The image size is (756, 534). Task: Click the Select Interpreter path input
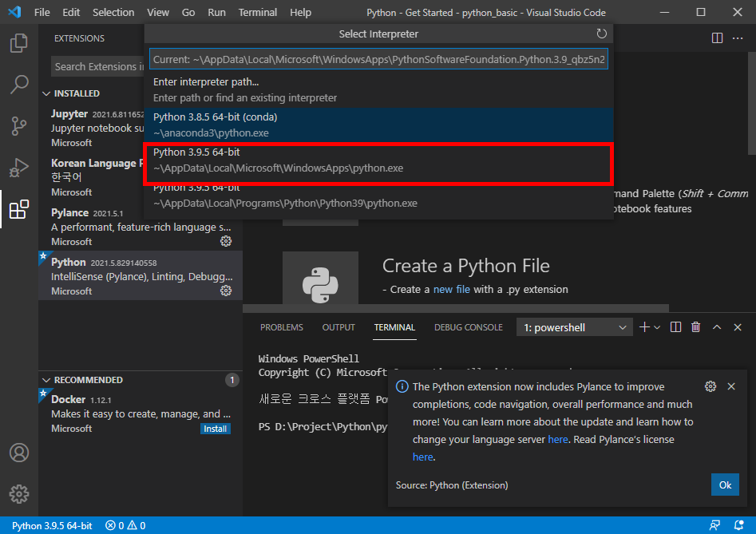378,59
